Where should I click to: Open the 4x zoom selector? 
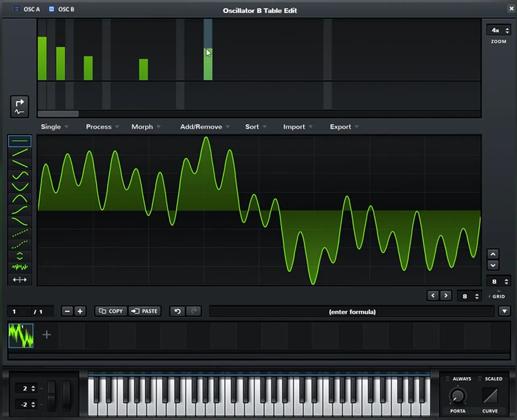click(499, 30)
